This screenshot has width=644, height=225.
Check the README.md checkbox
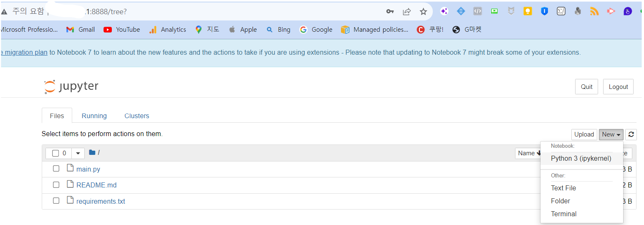(x=56, y=185)
